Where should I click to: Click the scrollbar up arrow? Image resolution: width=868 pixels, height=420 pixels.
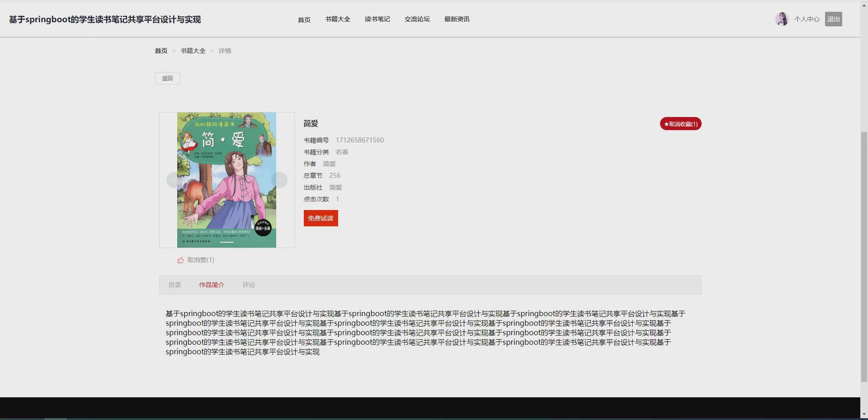[864, 5]
